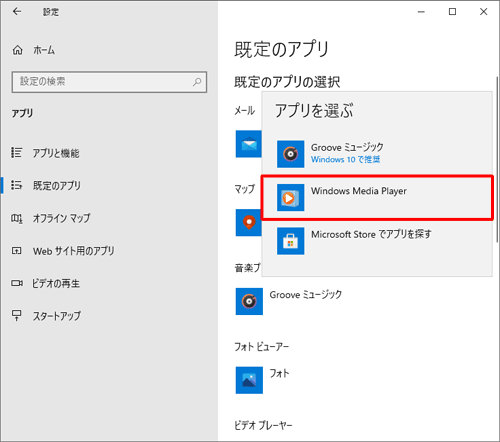Click the back arrow in settings header
The width and height of the screenshot is (500, 442).
pyautogui.click(x=17, y=12)
